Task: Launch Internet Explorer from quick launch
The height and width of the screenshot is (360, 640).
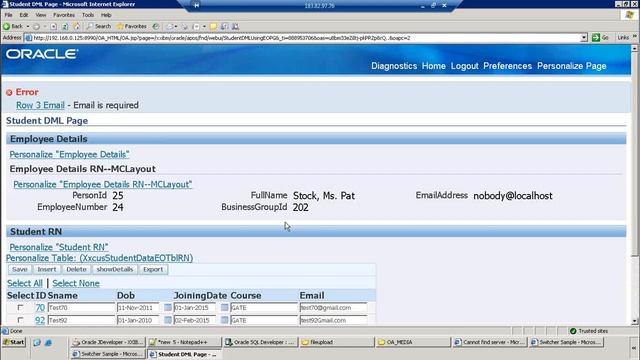Action: [x=48, y=342]
